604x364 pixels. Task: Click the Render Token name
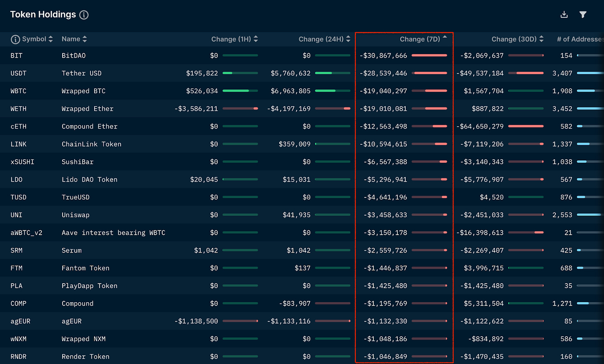point(86,357)
